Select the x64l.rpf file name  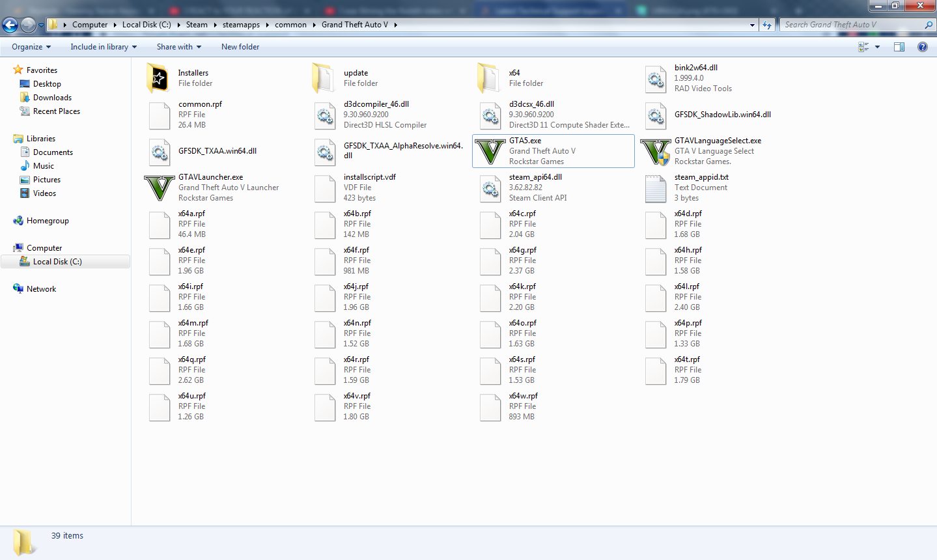pyautogui.click(x=687, y=287)
